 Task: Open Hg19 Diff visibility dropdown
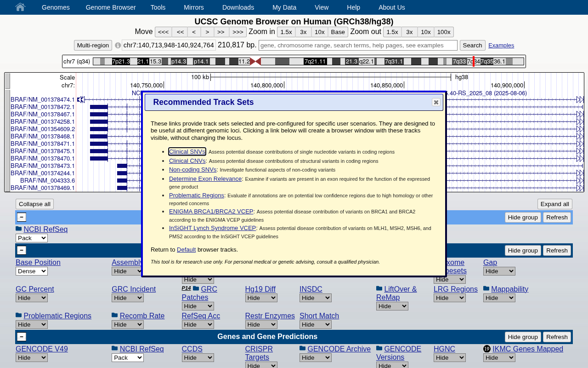pos(261,298)
